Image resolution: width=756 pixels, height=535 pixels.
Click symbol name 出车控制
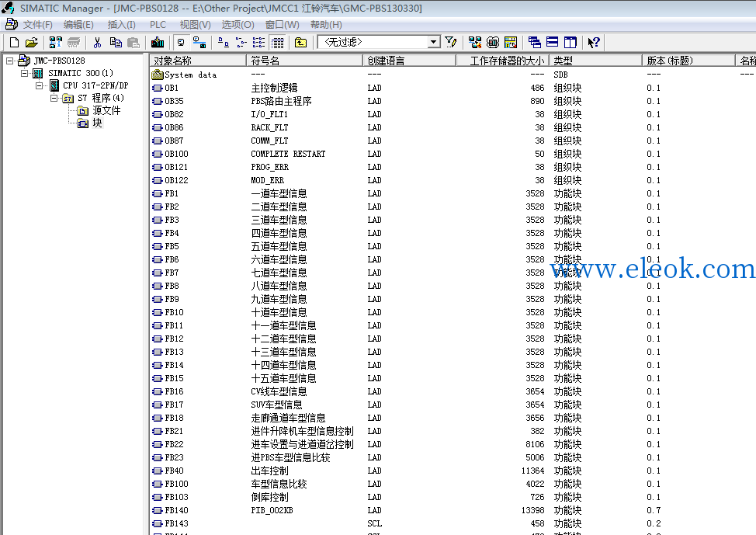pos(269,471)
